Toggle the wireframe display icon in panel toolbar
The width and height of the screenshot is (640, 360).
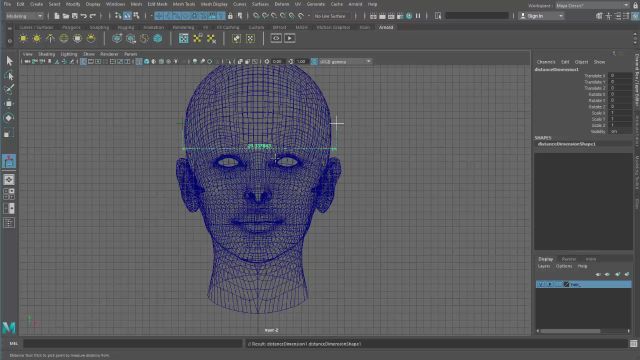tap(139, 62)
